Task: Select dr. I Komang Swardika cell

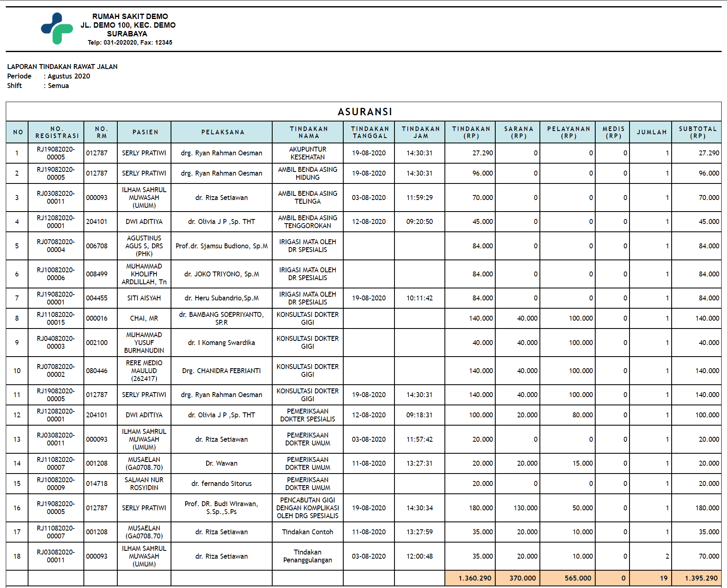Action: 222,343
